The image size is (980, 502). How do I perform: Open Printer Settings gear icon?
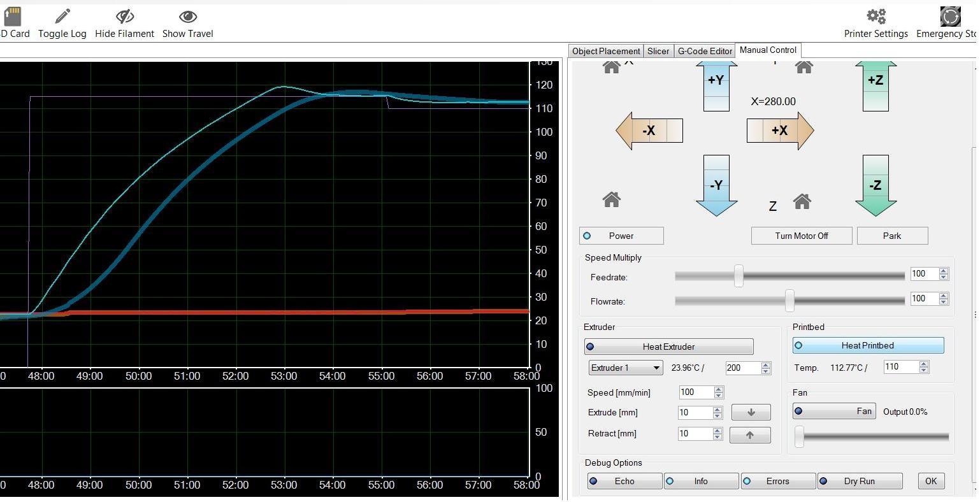tap(876, 17)
